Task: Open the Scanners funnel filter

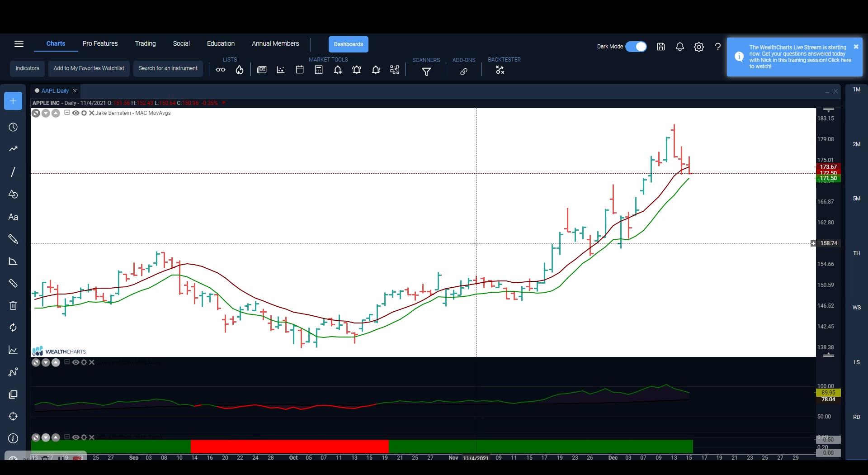Action: (x=426, y=71)
